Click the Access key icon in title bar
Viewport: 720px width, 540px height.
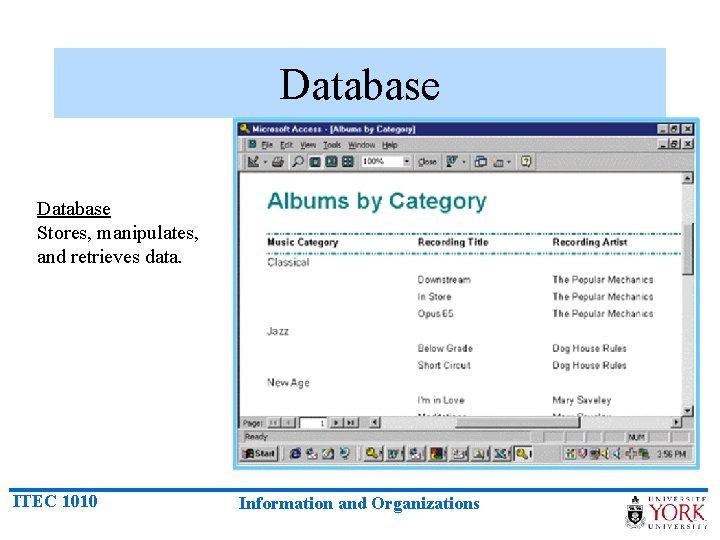click(245, 129)
